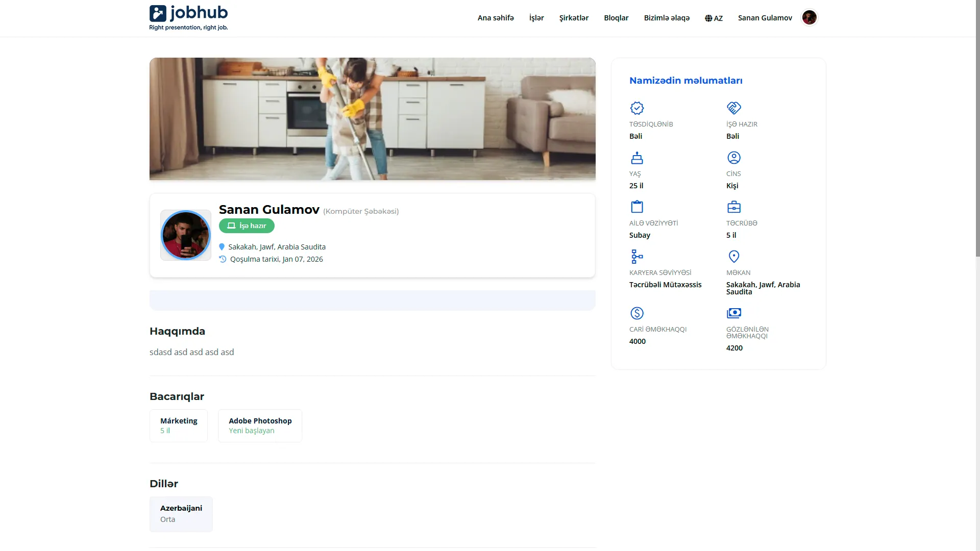
Task: Click the birthday cake icon above Yaş
Action: pyautogui.click(x=637, y=158)
